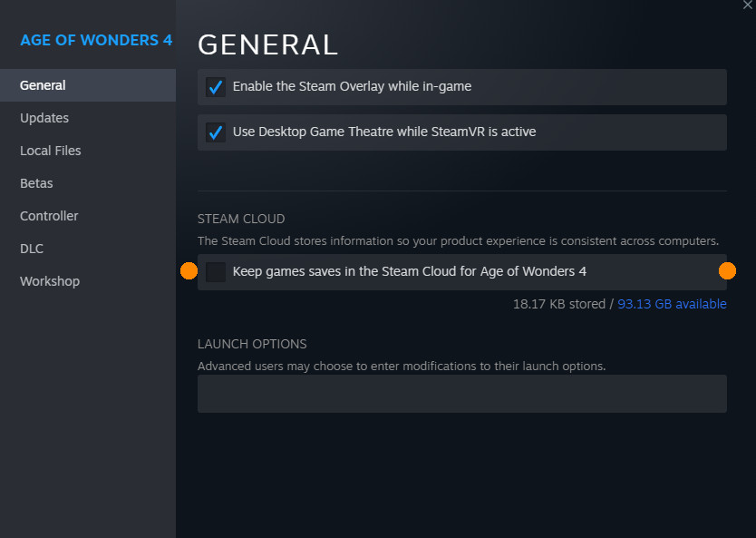Click the orange dot right of Steam Cloud row
The width and height of the screenshot is (756, 538).
coord(727,270)
